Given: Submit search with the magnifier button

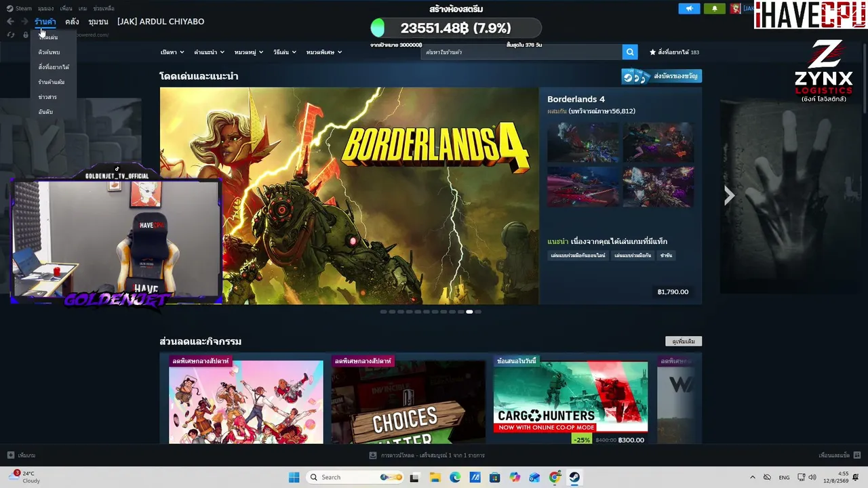Looking at the screenshot, I should 631,52.
